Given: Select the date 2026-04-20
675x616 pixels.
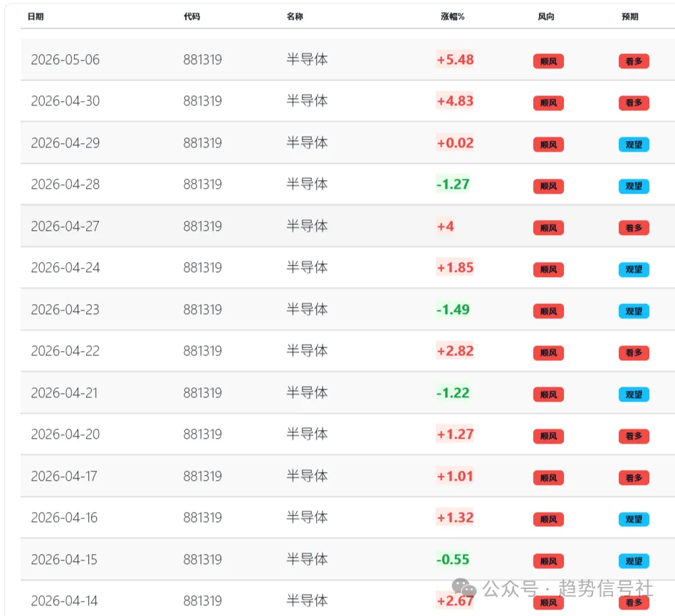Looking at the screenshot, I should tap(66, 434).
